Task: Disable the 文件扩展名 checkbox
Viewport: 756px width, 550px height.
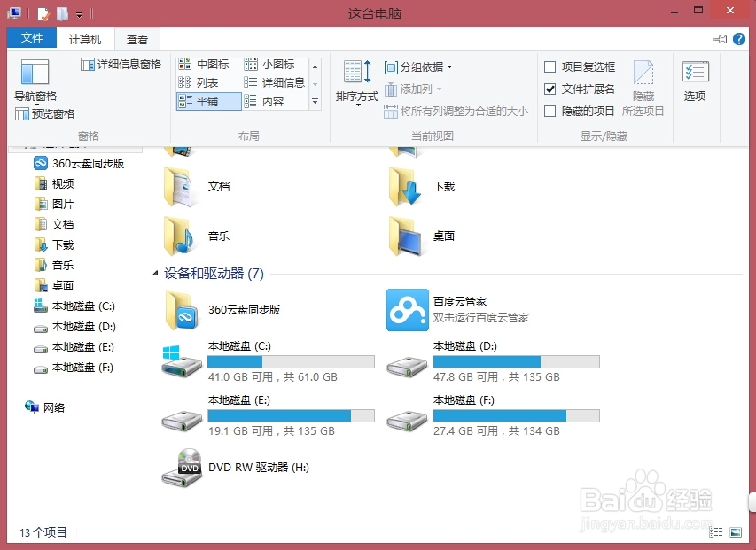Action: pos(549,88)
